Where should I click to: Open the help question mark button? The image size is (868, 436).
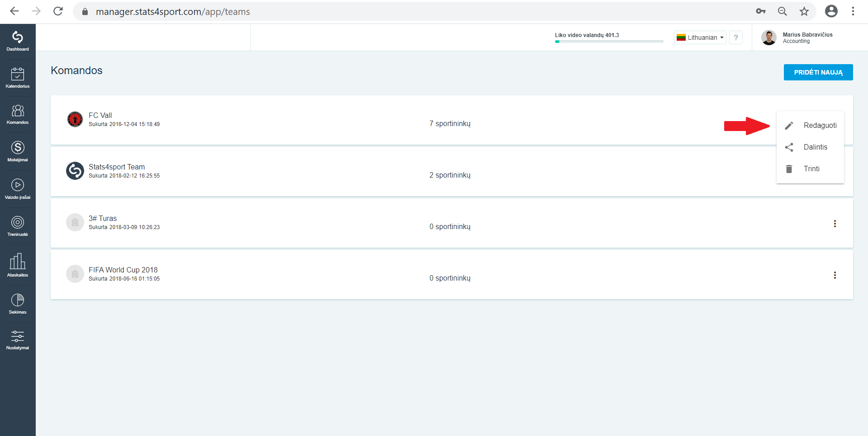click(736, 38)
